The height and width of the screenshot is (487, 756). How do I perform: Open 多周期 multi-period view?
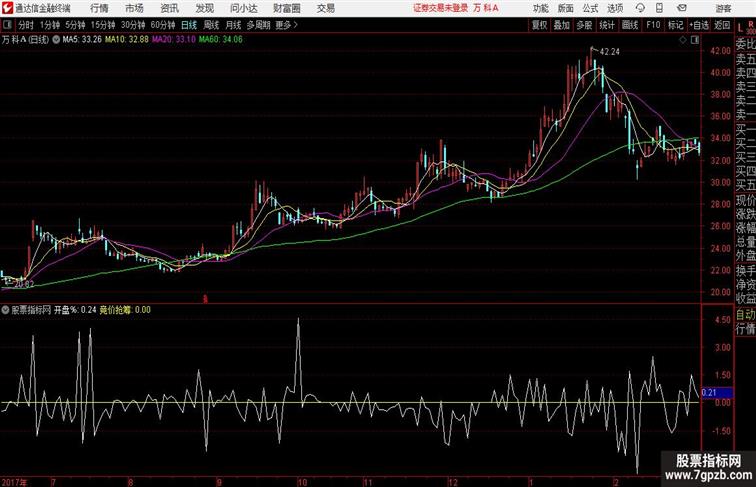point(258,25)
